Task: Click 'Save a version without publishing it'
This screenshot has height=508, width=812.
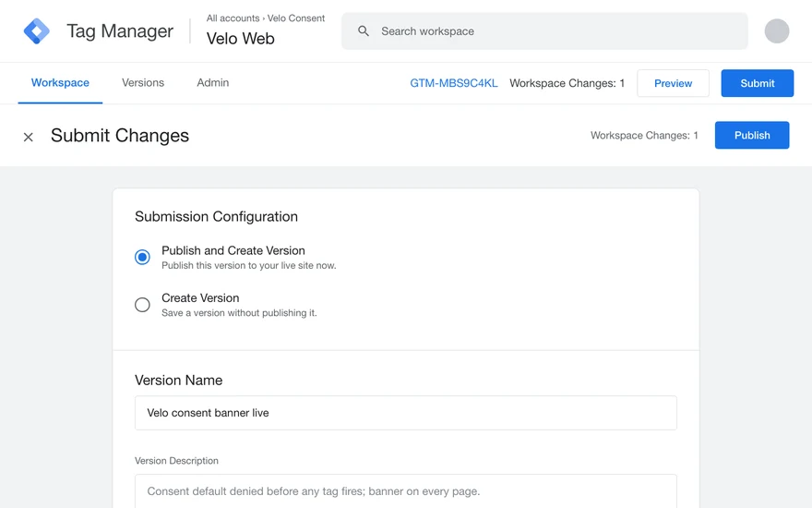Action: pyautogui.click(x=239, y=313)
